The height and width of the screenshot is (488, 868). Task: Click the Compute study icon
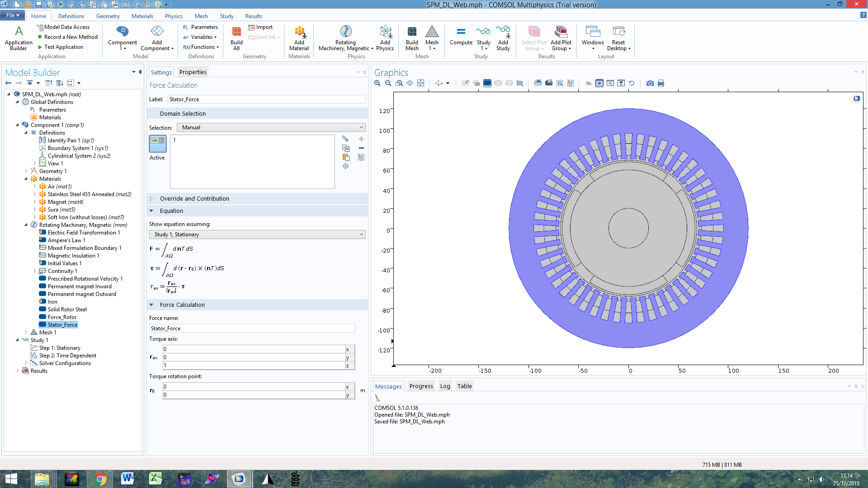pyautogui.click(x=461, y=36)
